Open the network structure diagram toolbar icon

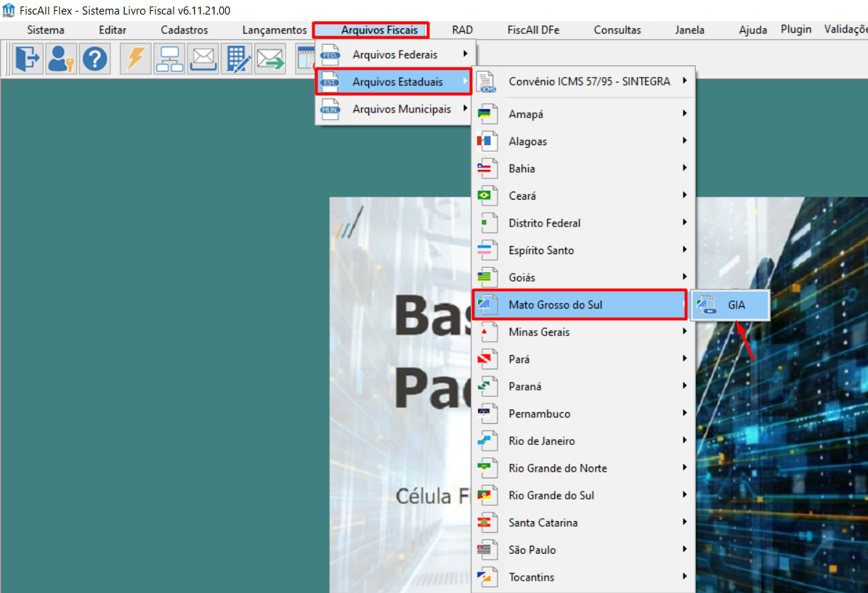(169, 59)
